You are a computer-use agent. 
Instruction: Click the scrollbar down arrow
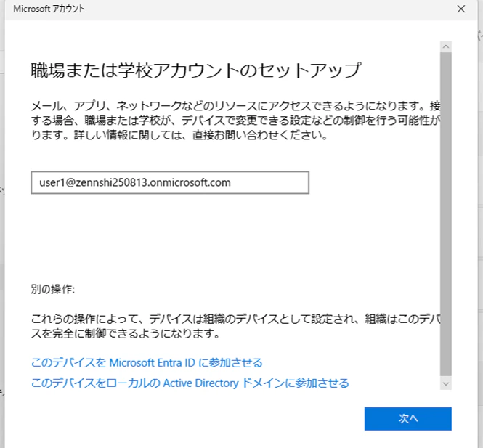(446, 383)
